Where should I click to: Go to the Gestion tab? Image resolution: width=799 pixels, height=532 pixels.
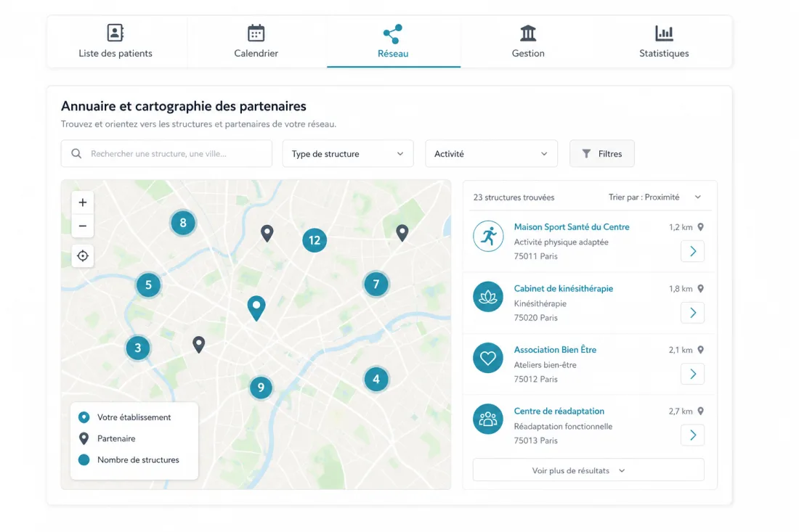pyautogui.click(x=528, y=41)
